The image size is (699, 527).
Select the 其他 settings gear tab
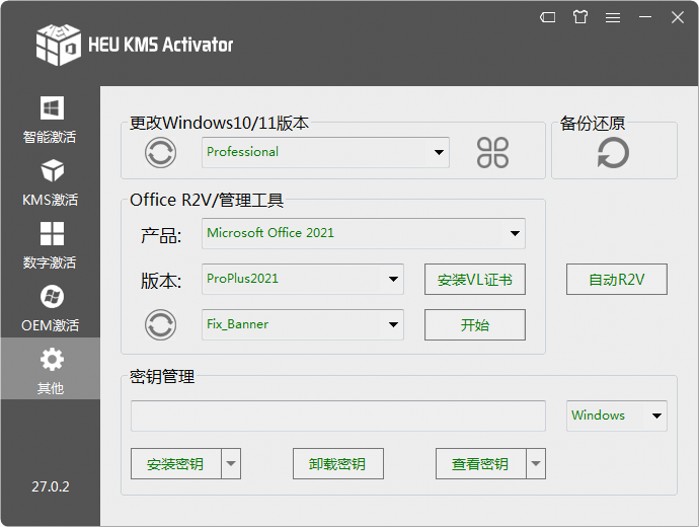pos(50,368)
